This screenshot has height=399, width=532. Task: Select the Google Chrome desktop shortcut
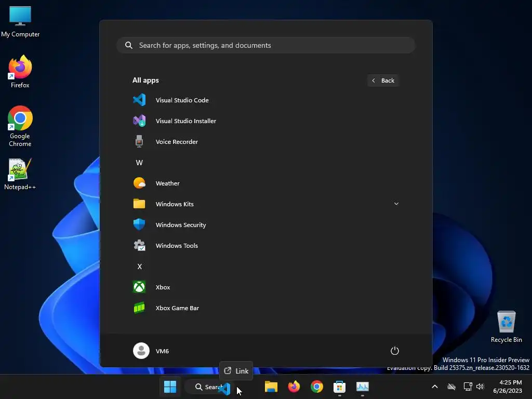point(20,126)
